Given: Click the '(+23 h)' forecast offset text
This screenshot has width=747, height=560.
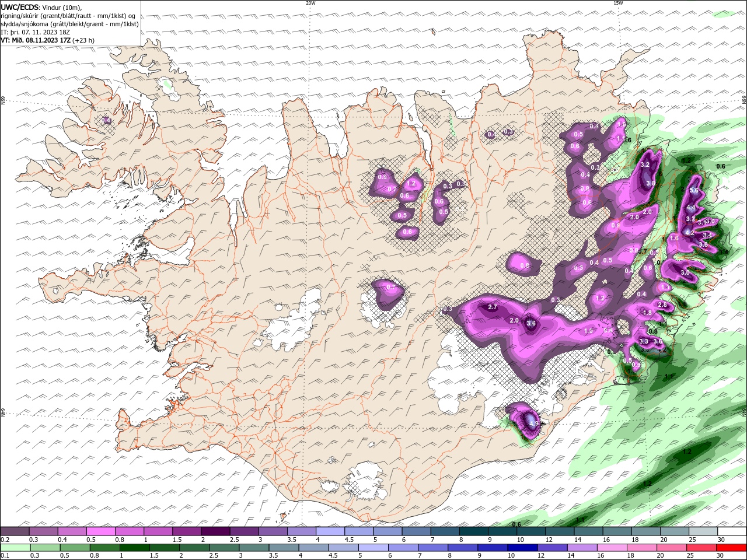Looking at the screenshot, I should coord(83,40).
